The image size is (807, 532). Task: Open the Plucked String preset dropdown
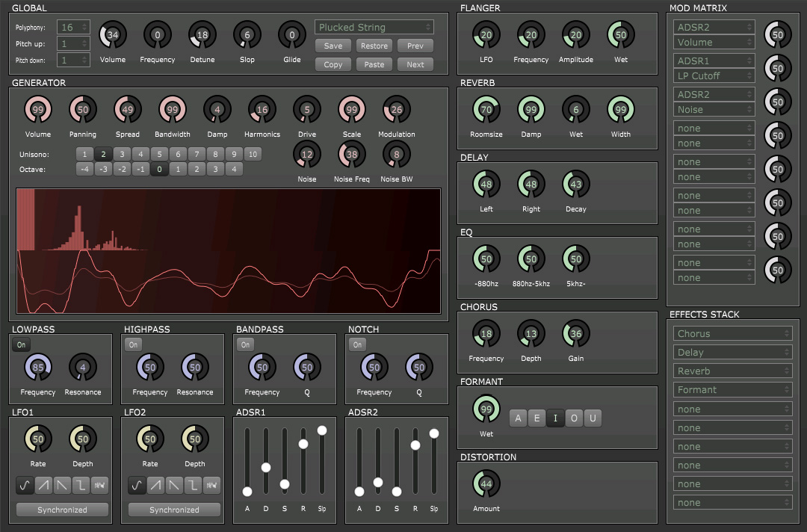(x=374, y=27)
